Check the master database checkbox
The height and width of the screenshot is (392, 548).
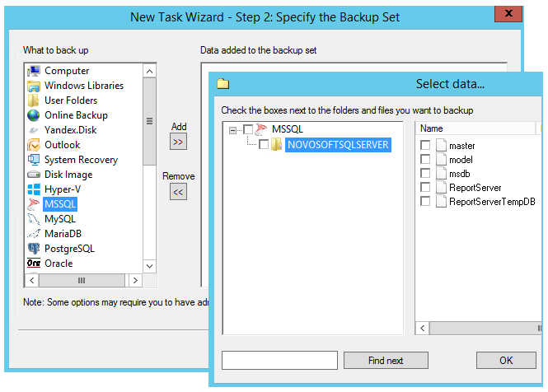point(425,146)
